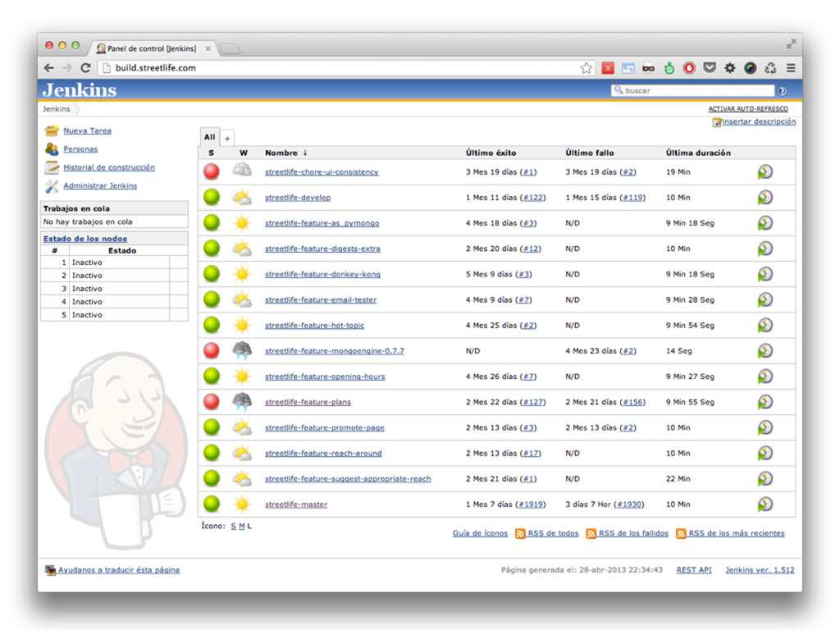Trigger build for streetlife-feature-donkey-kong
The image size is (840, 630).
tap(765, 274)
